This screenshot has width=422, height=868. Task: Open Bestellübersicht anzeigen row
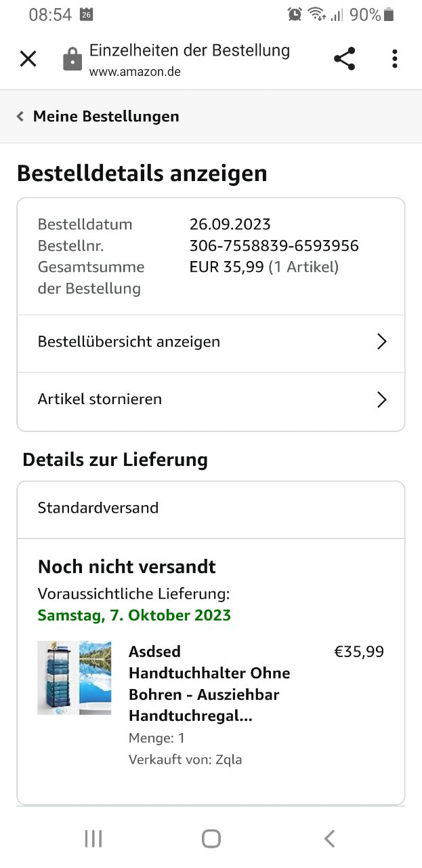[x=129, y=342]
